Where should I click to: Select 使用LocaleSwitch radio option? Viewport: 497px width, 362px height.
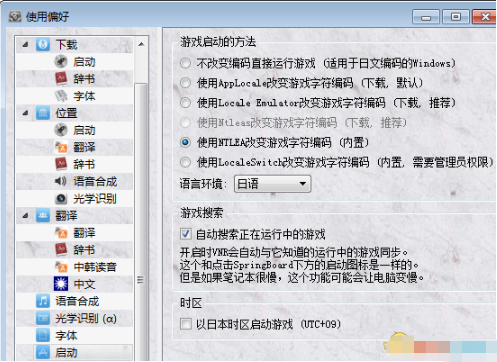(185, 162)
